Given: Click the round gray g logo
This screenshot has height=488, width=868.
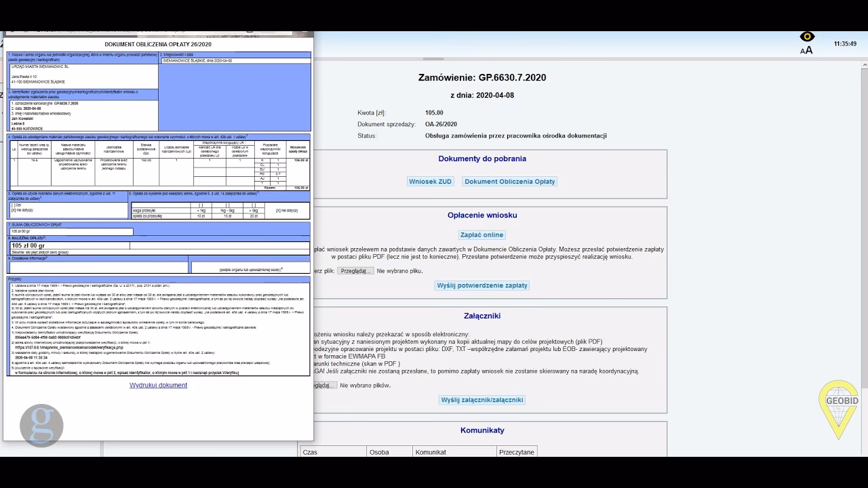Looking at the screenshot, I should (41, 426).
